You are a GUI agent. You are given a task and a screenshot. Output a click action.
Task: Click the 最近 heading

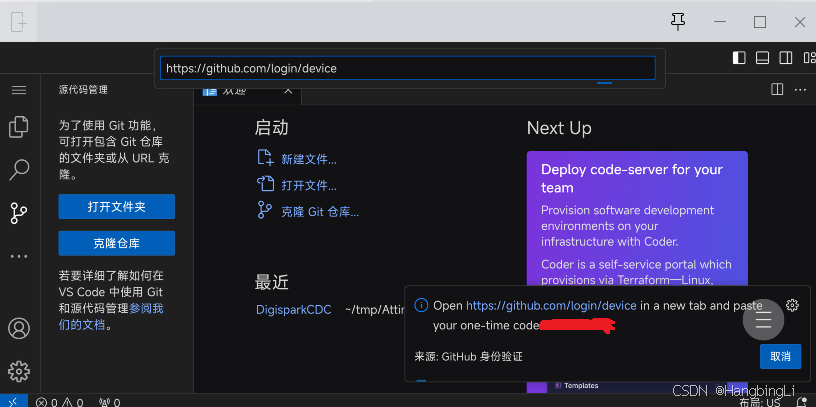[x=271, y=283]
